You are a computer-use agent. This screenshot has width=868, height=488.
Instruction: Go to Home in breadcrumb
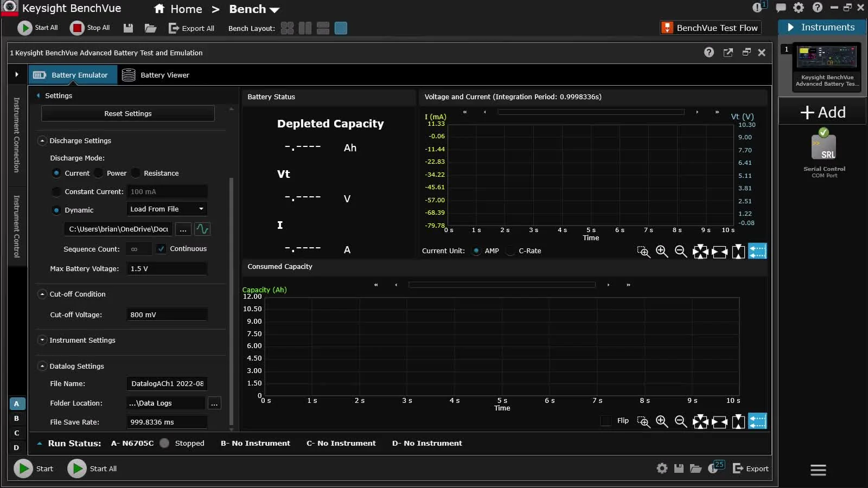[178, 9]
